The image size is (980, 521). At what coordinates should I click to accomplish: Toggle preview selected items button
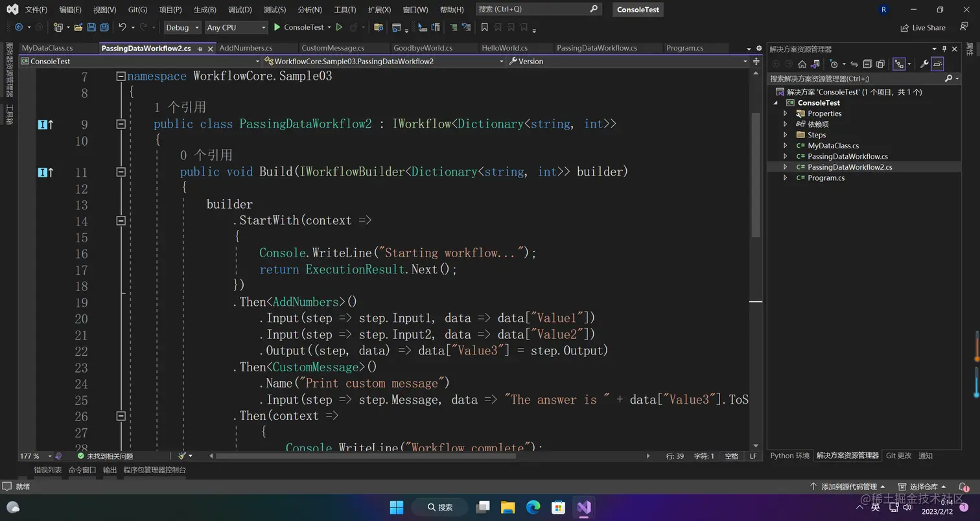point(937,64)
